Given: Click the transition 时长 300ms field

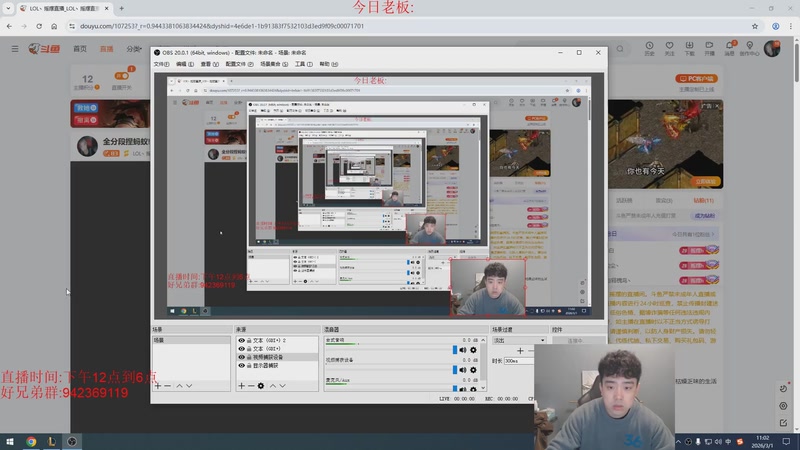Looking at the screenshot, I should pos(518,361).
